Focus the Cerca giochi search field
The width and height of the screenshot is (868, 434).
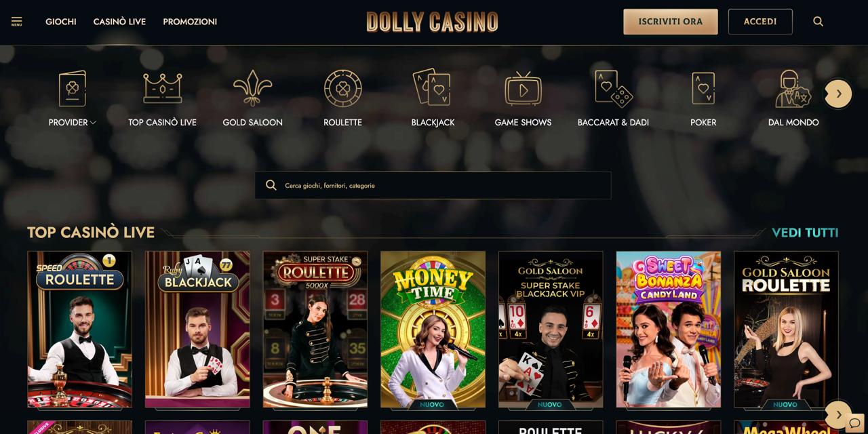[x=433, y=185]
